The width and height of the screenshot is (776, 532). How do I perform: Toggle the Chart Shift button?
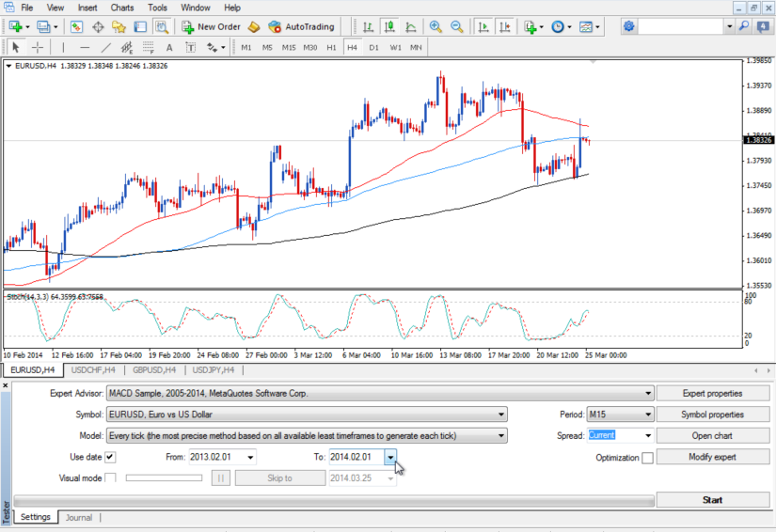tap(505, 26)
